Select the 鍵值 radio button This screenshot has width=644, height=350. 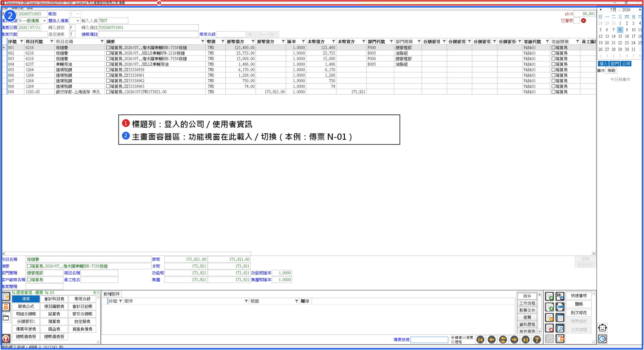coord(453,337)
